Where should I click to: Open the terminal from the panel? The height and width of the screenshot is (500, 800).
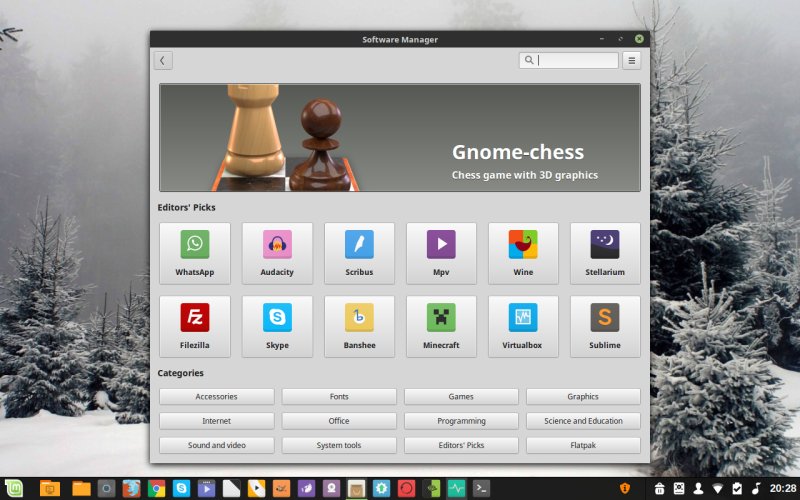point(481,489)
